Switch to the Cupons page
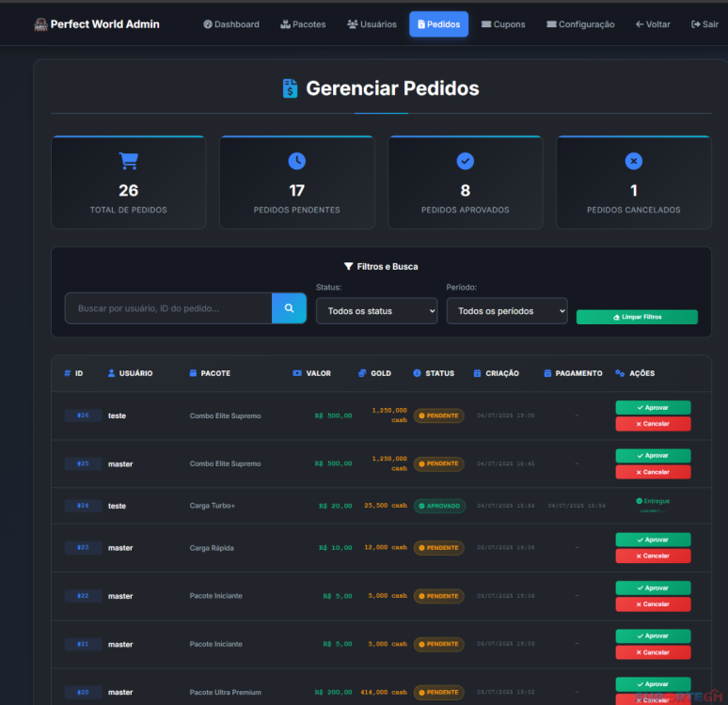This screenshot has width=728, height=705. coord(503,24)
